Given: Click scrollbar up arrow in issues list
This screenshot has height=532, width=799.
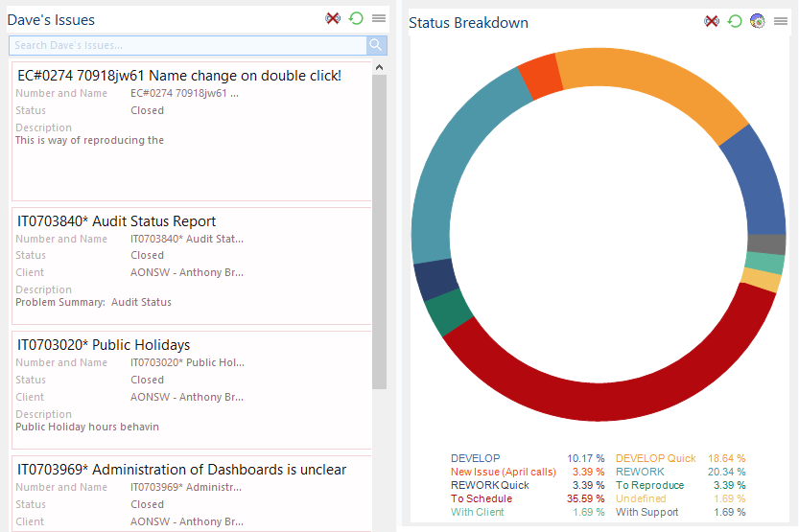Looking at the screenshot, I should [379, 67].
